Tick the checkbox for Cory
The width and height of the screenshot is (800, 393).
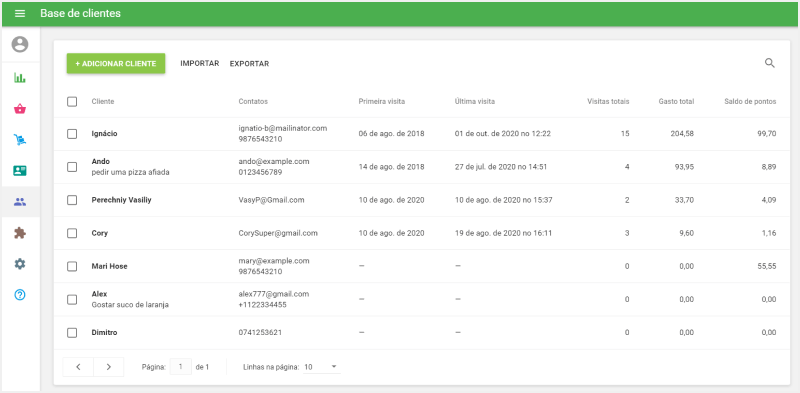click(x=72, y=233)
